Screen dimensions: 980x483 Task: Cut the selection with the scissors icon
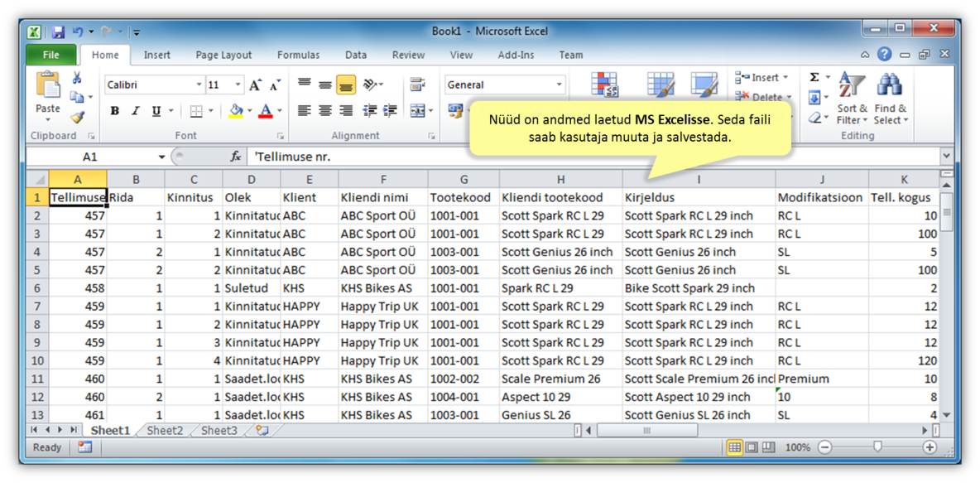pyautogui.click(x=77, y=78)
